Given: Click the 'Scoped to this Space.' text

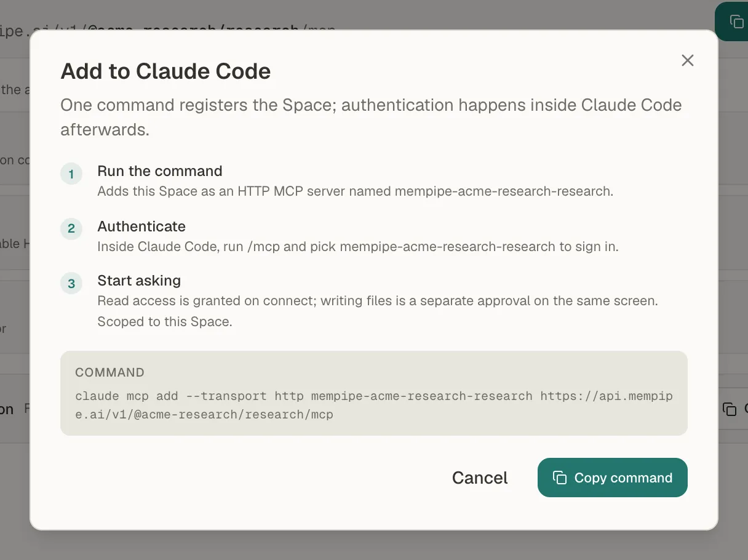Looking at the screenshot, I should (x=165, y=322).
